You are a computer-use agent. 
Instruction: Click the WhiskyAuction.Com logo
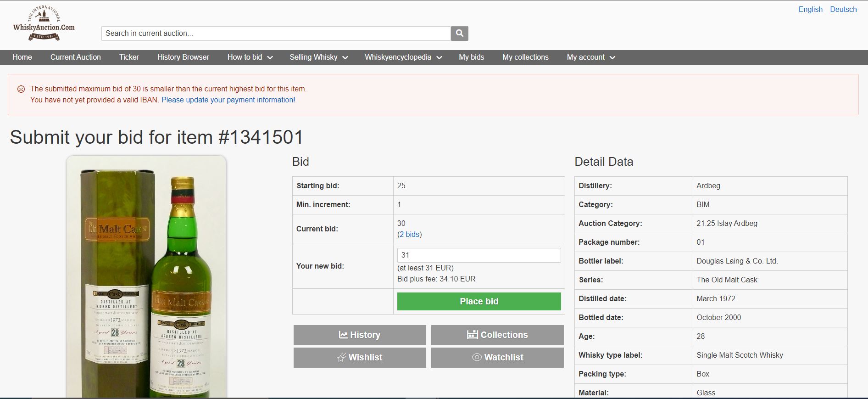(x=44, y=23)
